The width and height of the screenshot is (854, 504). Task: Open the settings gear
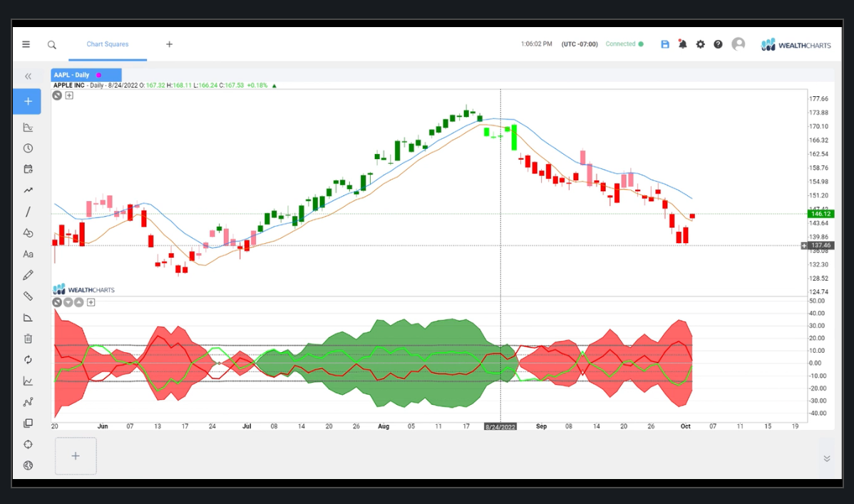[700, 44]
